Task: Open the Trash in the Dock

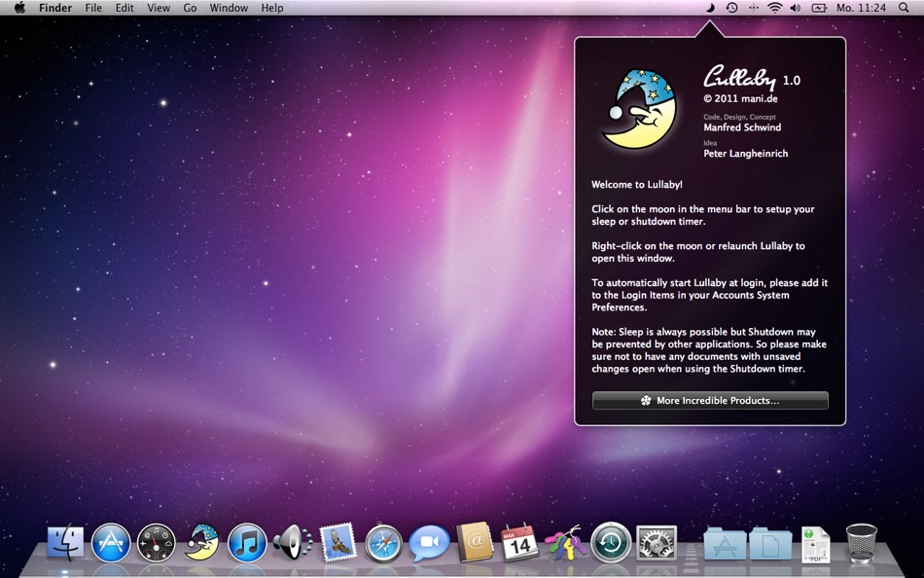Action: [x=861, y=543]
